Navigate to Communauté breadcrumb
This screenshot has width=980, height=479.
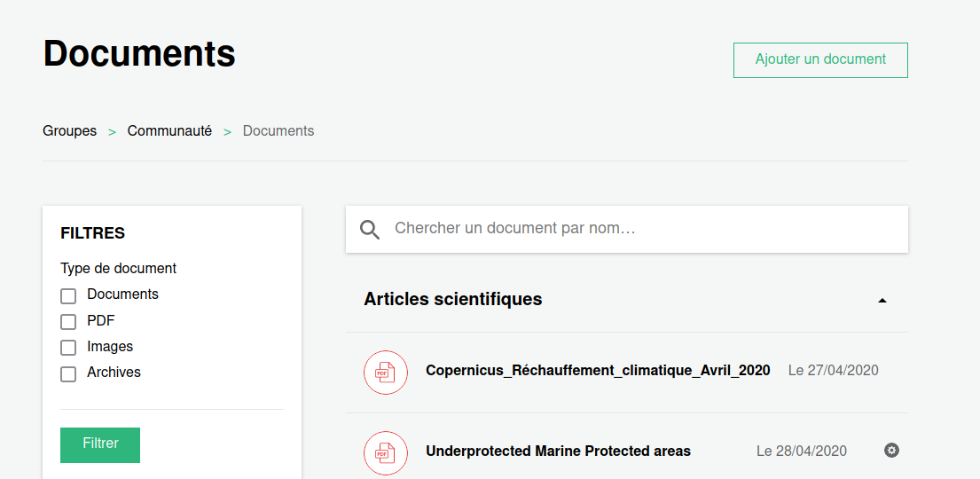[x=169, y=131]
